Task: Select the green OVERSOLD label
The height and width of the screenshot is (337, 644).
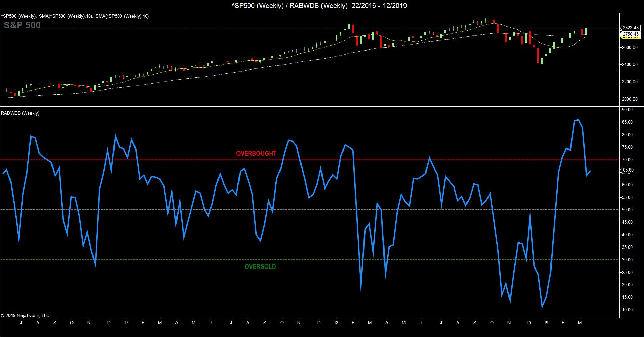Action: 260,267
